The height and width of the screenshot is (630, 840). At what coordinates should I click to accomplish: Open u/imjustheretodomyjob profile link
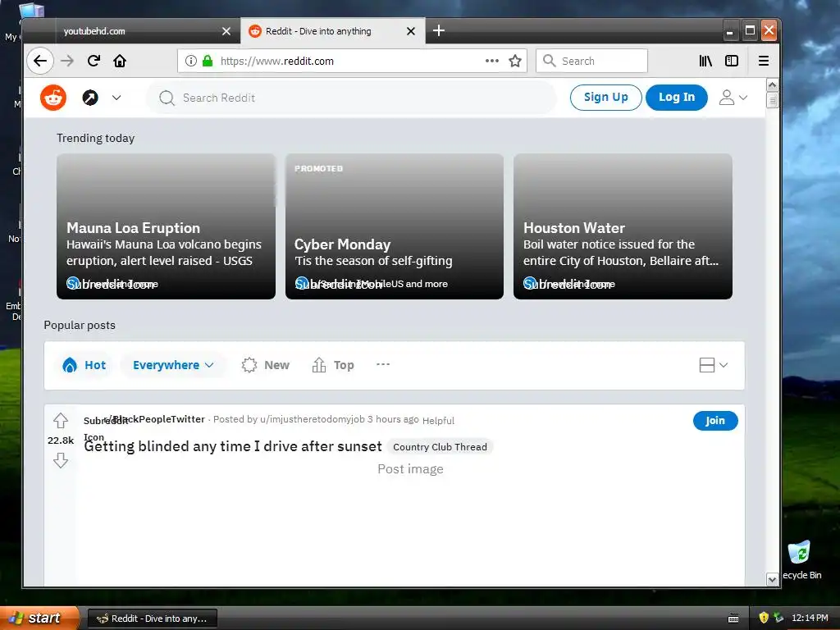tap(313, 419)
